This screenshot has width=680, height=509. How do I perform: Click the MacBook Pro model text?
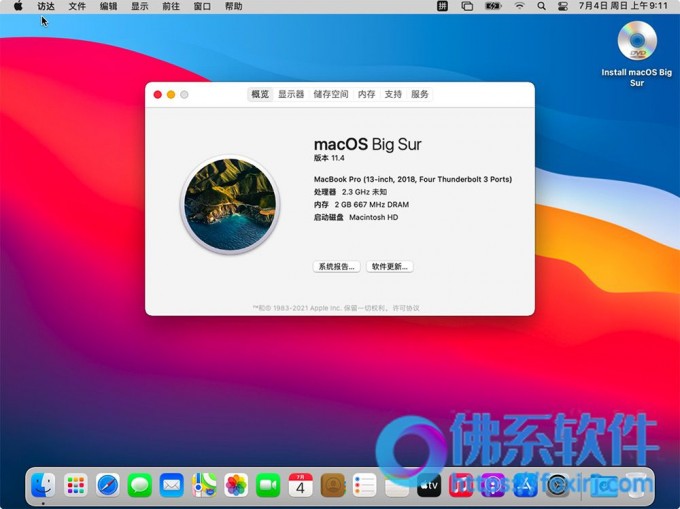click(x=413, y=179)
